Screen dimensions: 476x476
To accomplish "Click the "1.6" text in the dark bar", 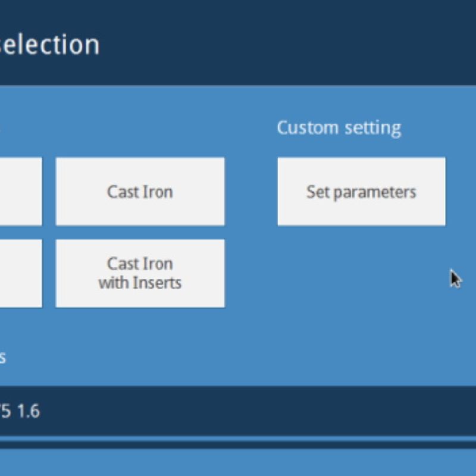I will 29,411.
